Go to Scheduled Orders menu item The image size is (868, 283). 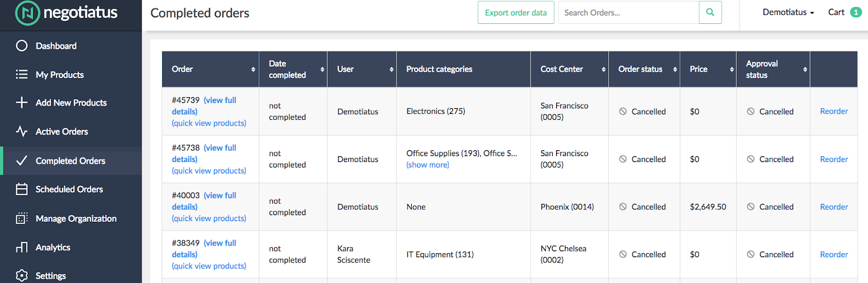coord(69,189)
